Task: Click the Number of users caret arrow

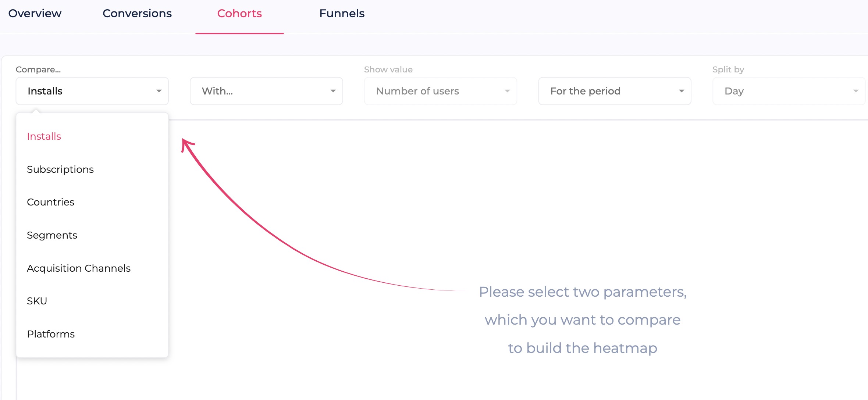Action: (508, 91)
